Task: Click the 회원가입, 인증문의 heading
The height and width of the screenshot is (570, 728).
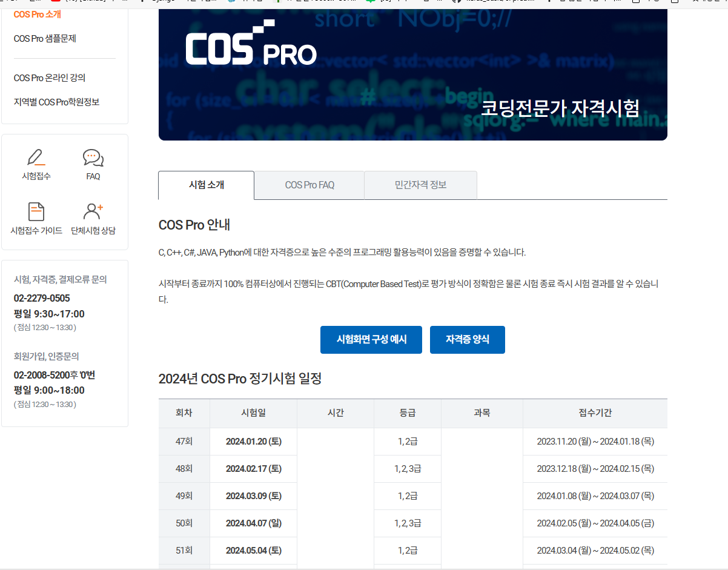Action: (46, 356)
